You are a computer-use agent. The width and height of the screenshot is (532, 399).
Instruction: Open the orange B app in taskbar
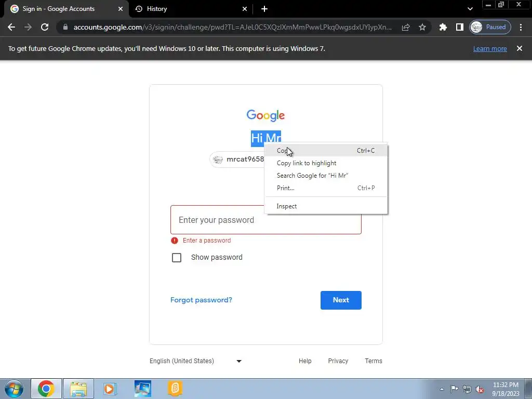(x=175, y=389)
